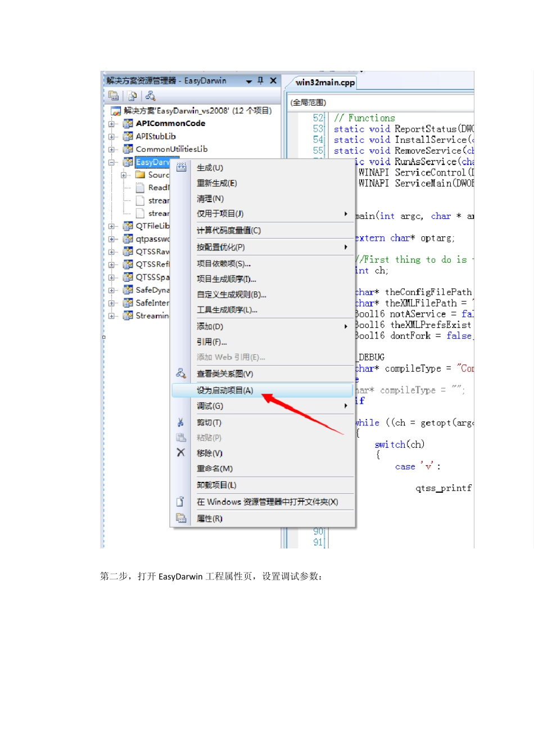Click the Source folder icon under EasyDarwin
Viewport: 534px width, 756px height.
click(141, 175)
